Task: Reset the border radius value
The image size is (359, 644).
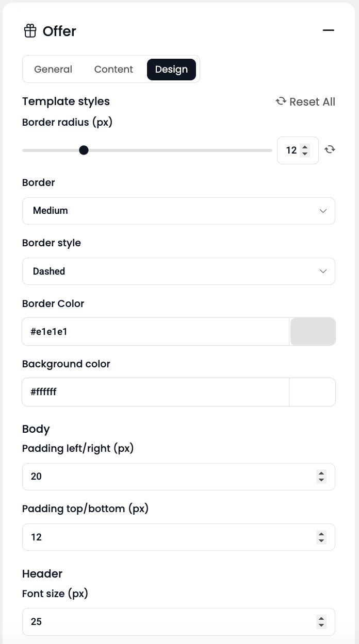Action: (330, 150)
